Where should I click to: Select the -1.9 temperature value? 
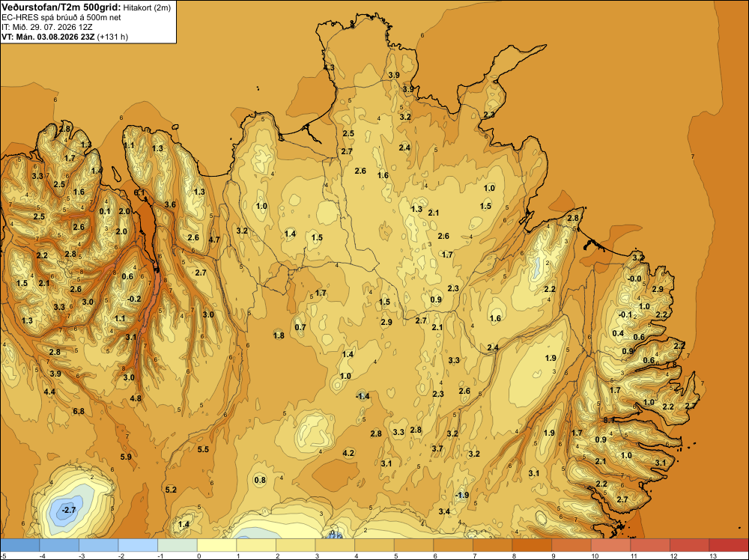[x=462, y=495]
